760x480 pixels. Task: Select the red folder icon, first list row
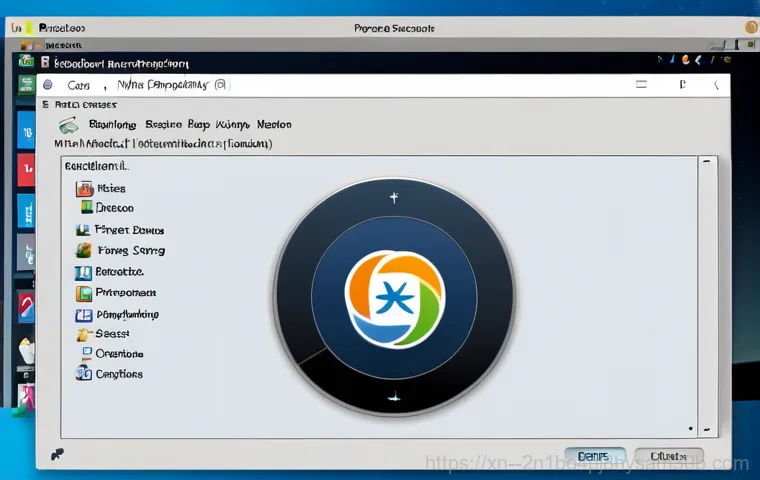tap(84, 189)
